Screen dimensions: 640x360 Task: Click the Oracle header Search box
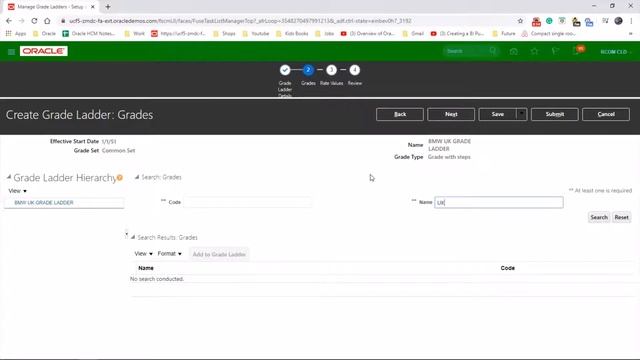pos(466,51)
